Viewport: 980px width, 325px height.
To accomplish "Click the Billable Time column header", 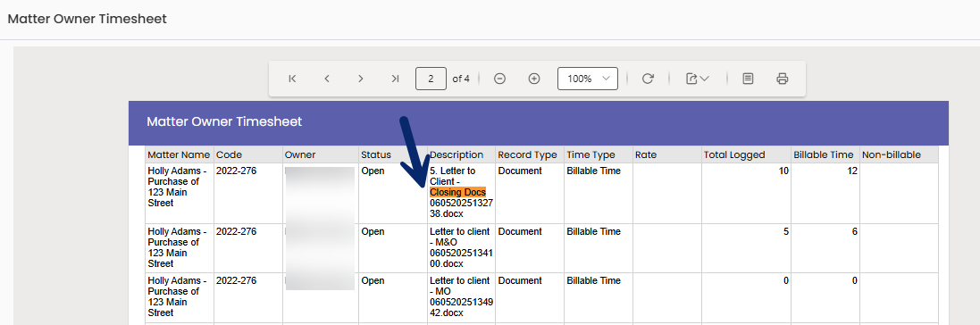I will point(825,155).
